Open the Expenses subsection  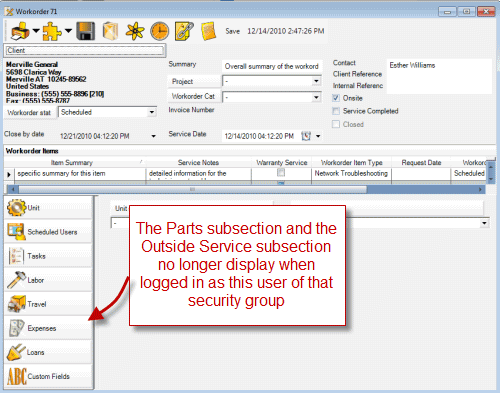48,328
